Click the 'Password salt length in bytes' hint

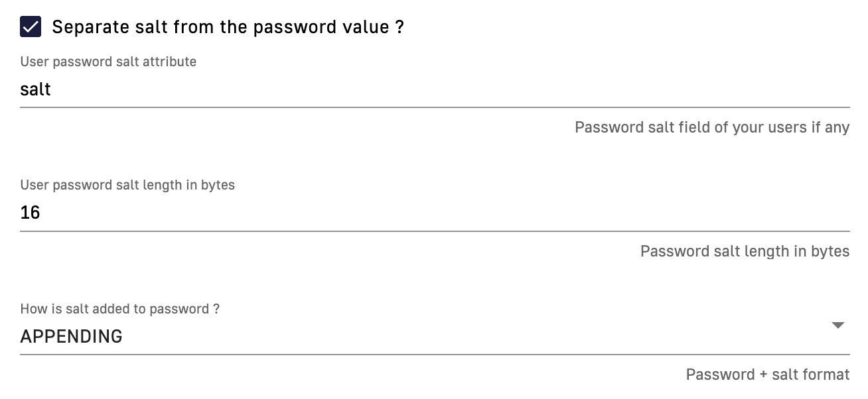point(745,251)
